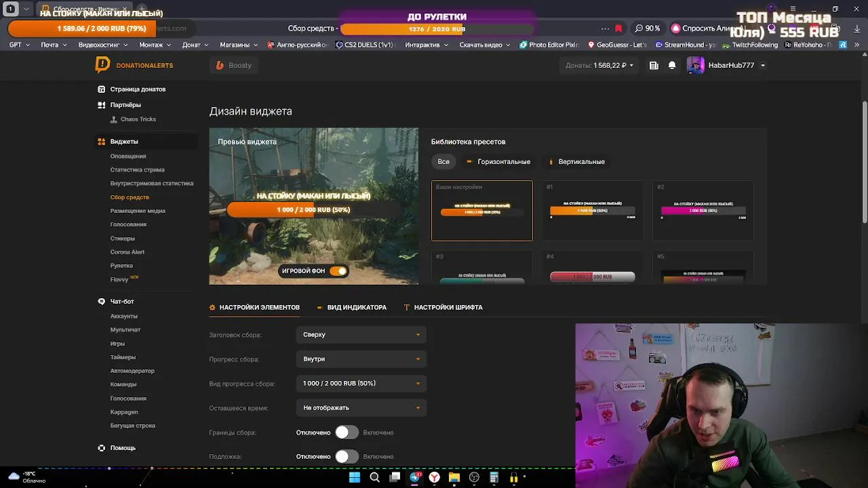This screenshot has width=868, height=488.
Task: Open Telegram from the taskbar
Action: point(415,478)
